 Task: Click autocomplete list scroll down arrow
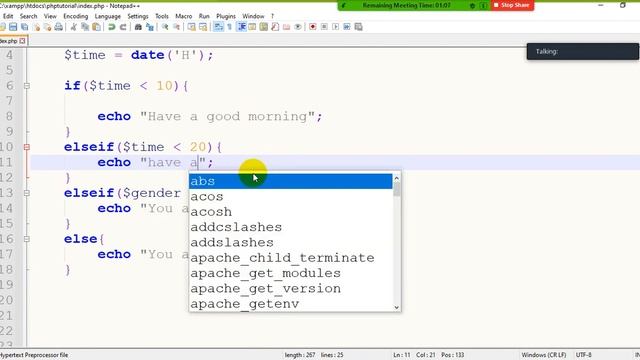(x=396, y=307)
